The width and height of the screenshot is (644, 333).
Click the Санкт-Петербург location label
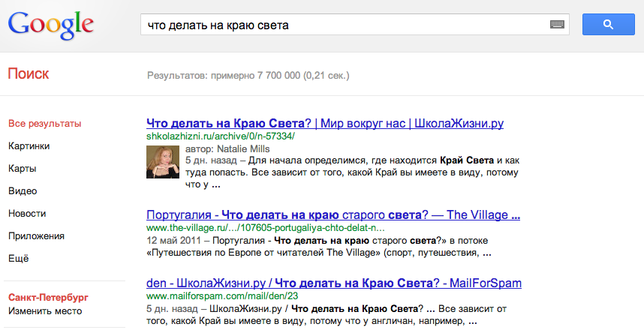click(x=48, y=297)
